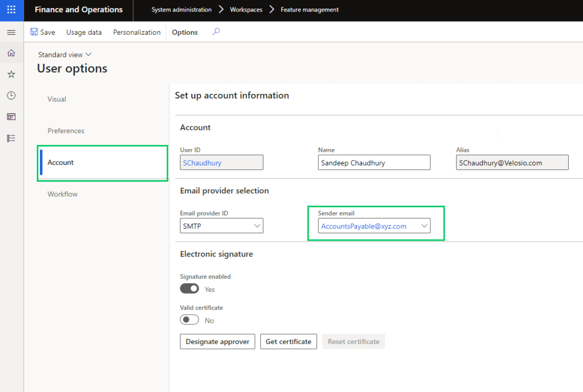Click the Designate approver button
Viewport: 583px width, 392px height.
point(217,341)
